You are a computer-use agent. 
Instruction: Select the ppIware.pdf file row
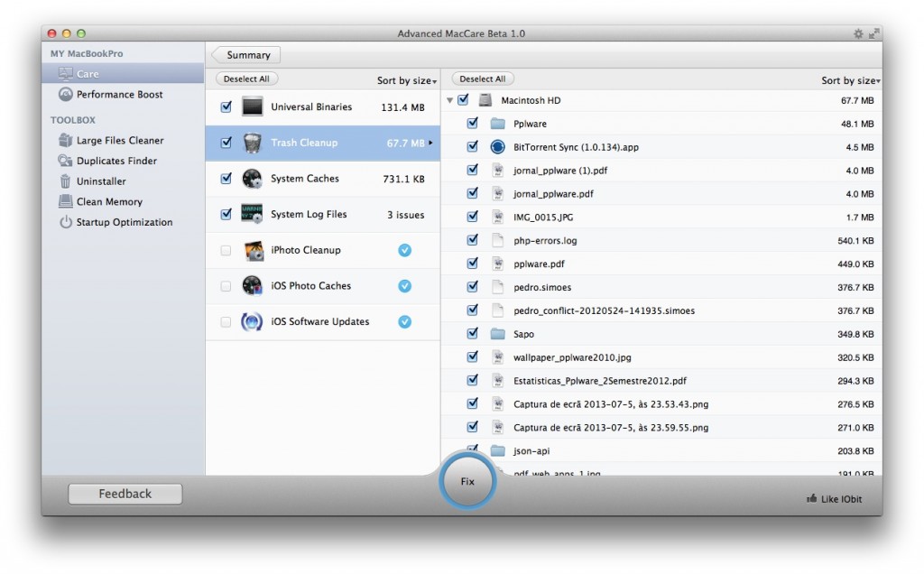[x=661, y=264]
